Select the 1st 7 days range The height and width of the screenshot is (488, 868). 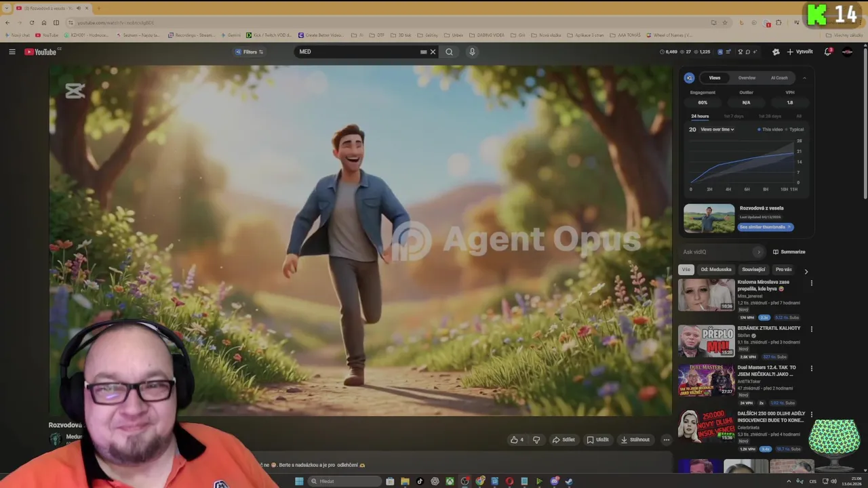[733, 117]
